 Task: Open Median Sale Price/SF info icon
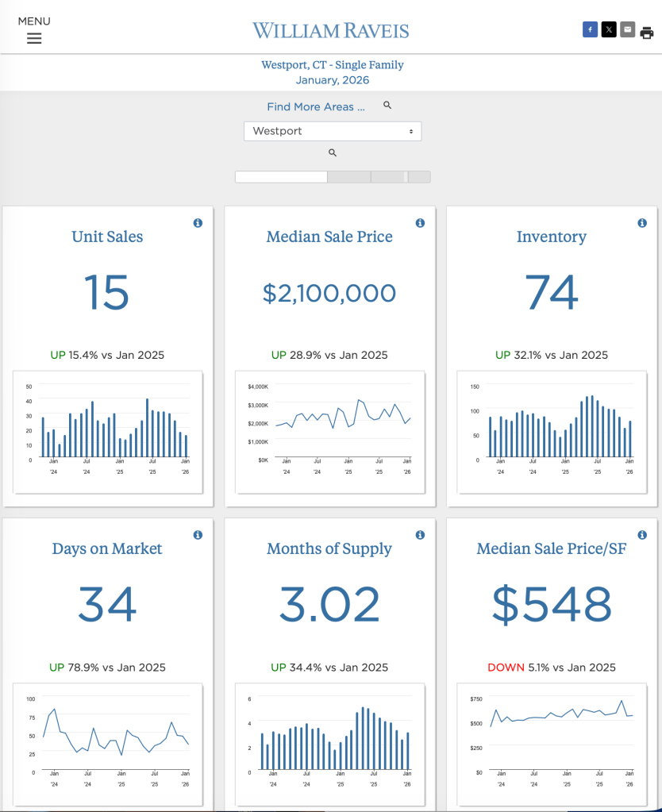[x=642, y=535]
